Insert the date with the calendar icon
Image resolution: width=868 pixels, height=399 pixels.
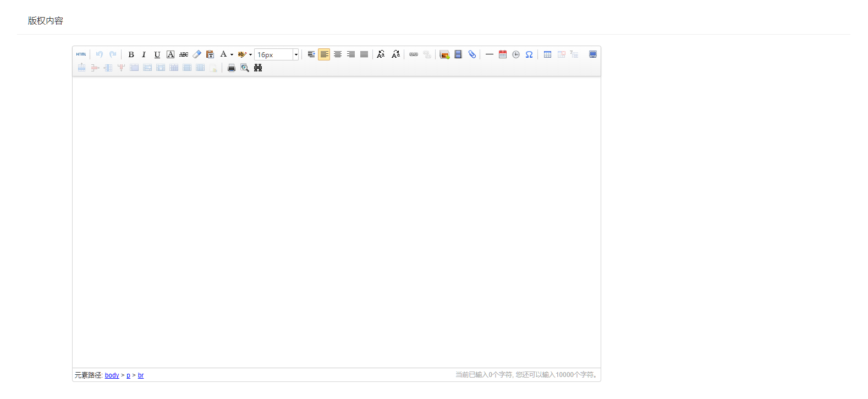pos(503,54)
